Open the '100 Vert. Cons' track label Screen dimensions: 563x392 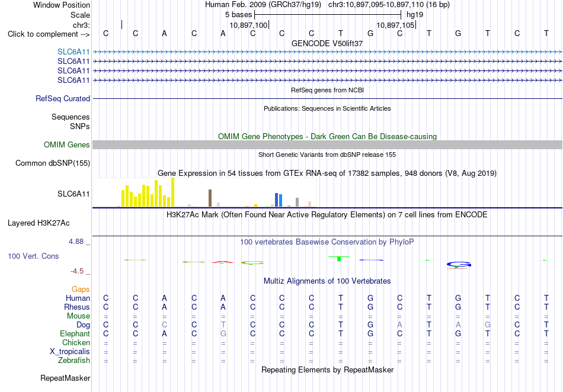[33, 256]
